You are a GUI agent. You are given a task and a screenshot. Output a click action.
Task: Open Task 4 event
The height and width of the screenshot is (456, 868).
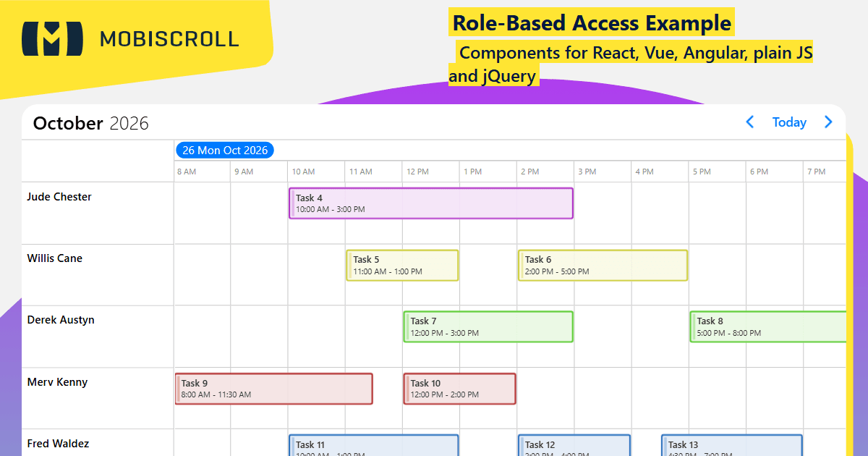(431, 203)
